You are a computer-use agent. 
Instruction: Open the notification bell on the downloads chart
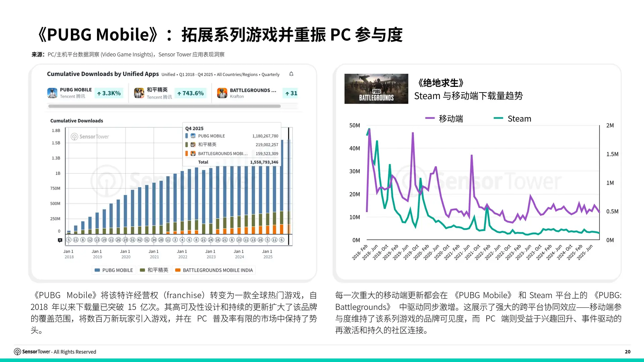click(291, 74)
